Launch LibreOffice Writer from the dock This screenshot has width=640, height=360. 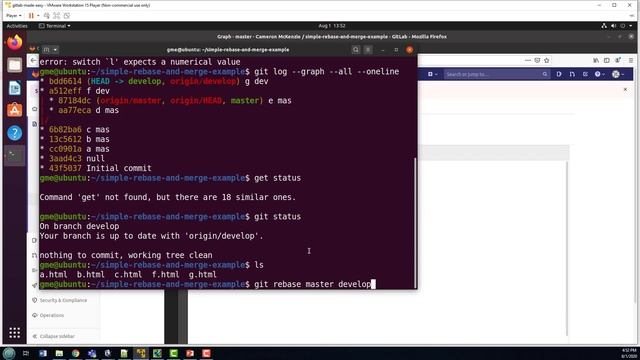click(15, 87)
